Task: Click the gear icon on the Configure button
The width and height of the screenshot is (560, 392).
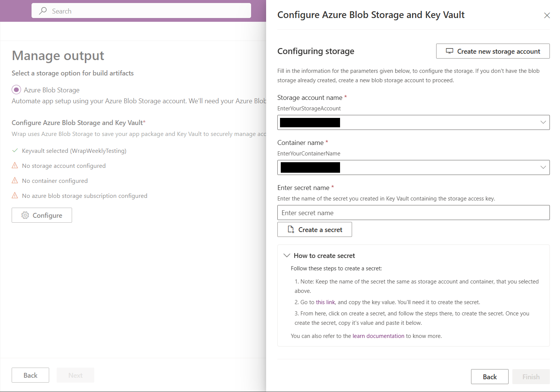Action: point(25,215)
